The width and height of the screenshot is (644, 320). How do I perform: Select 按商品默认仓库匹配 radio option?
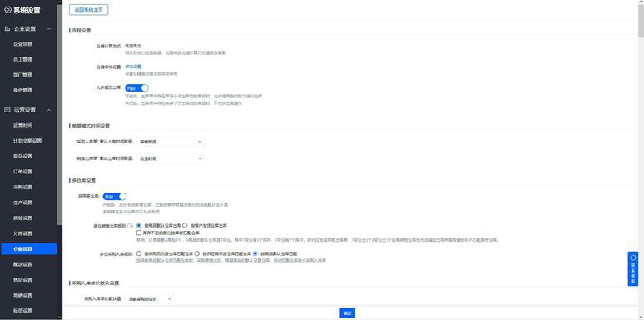click(255, 254)
